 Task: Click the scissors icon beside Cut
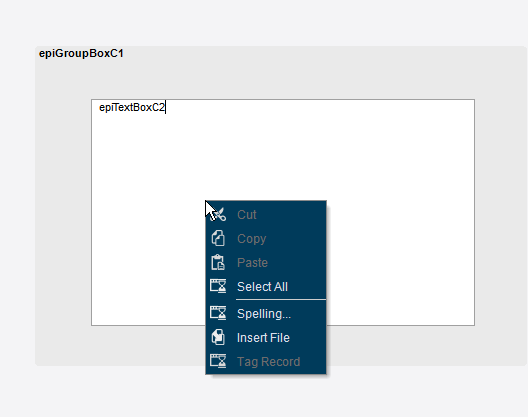[x=218, y=215]
